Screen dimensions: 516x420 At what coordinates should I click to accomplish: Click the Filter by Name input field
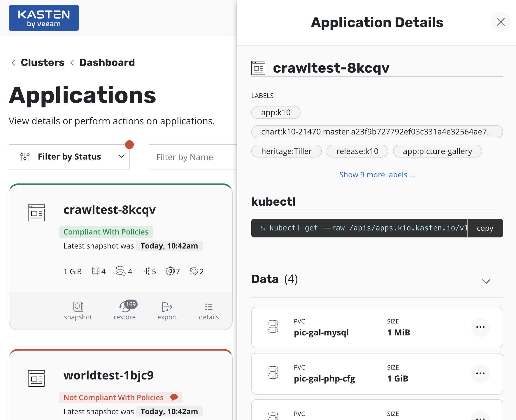point(193,157)
